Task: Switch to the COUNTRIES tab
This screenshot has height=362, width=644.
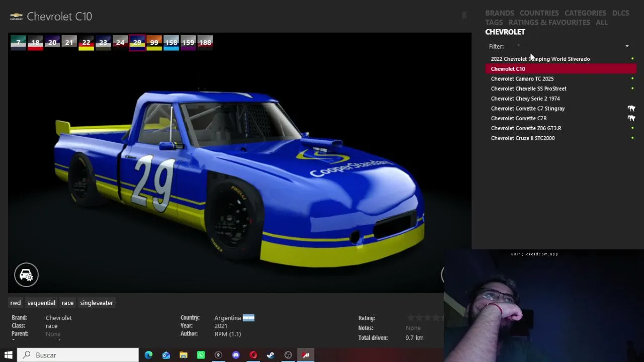Action: (539, 13)
